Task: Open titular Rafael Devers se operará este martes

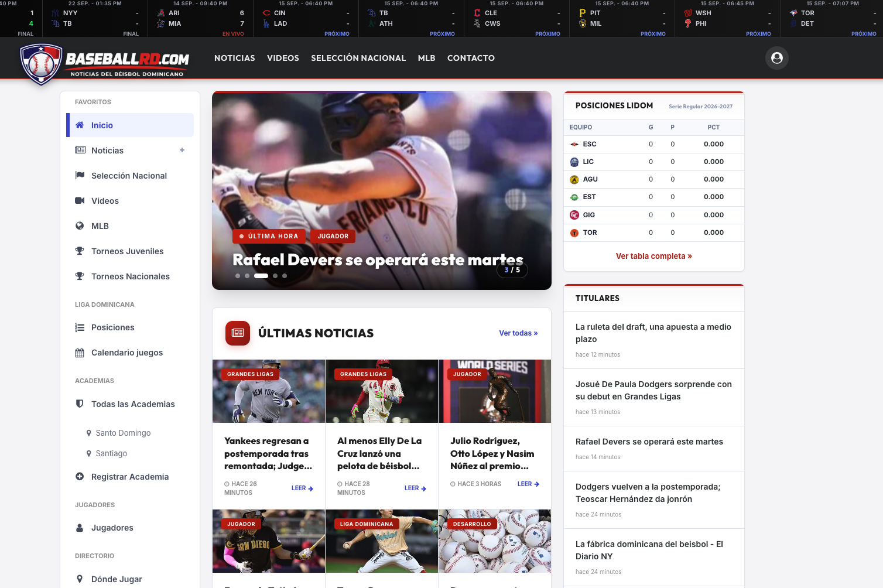Action: (649, 442)
